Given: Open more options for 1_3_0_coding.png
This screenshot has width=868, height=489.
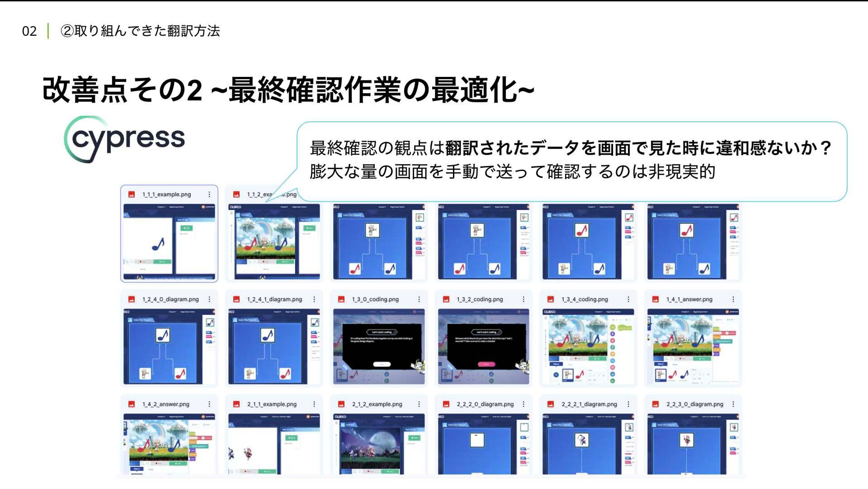Looking at the screenshot, I should tap(419, 299).
